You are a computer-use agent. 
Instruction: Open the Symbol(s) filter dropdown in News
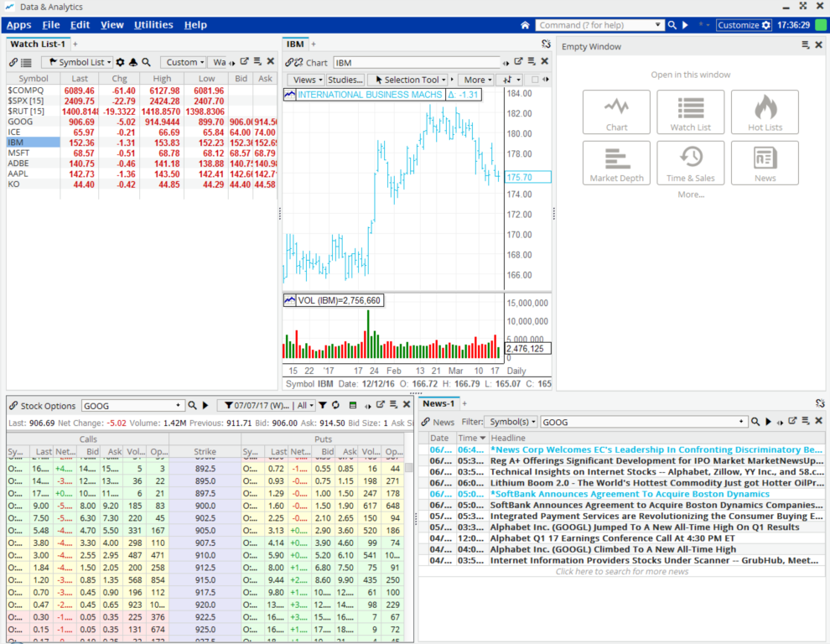point(511,422)
